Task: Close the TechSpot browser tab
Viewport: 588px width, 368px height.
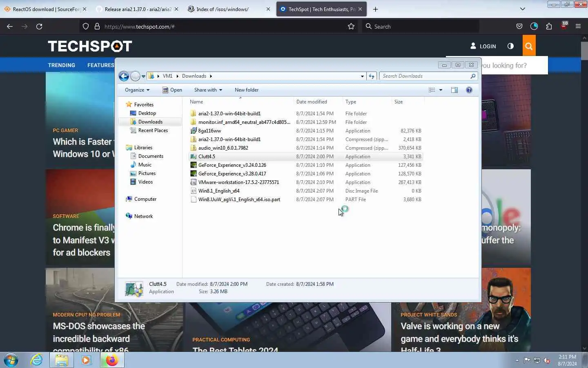Action: 360,9
